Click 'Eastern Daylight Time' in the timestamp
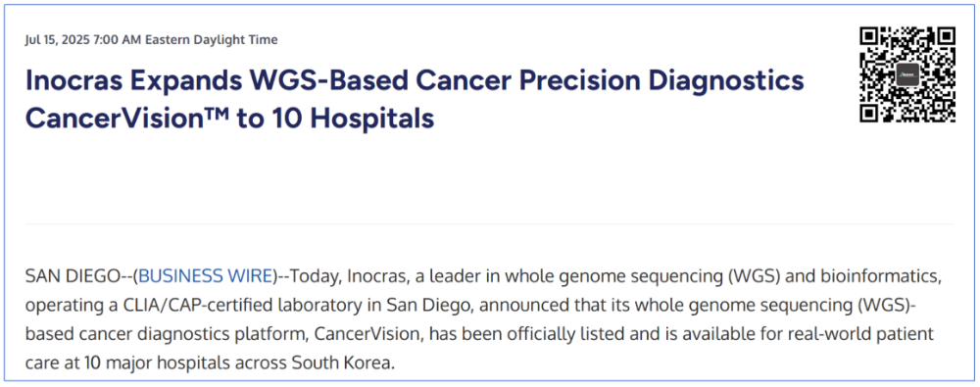 coord(212,40)
